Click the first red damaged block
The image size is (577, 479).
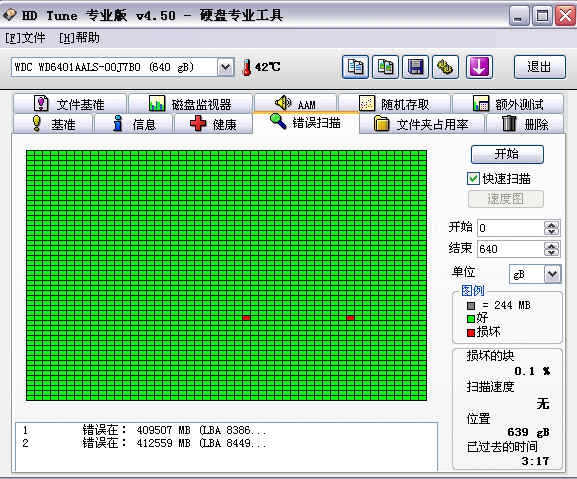pos(247,318)
